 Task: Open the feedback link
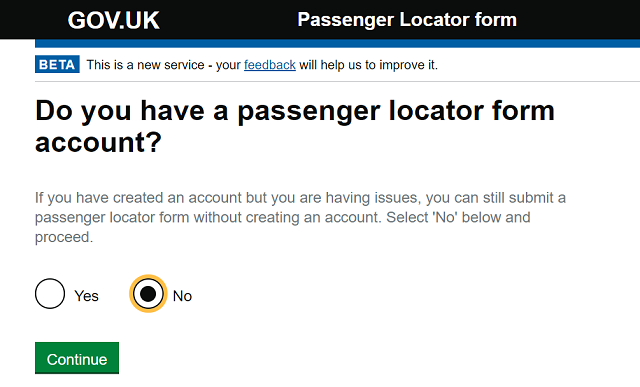(270, 65)
